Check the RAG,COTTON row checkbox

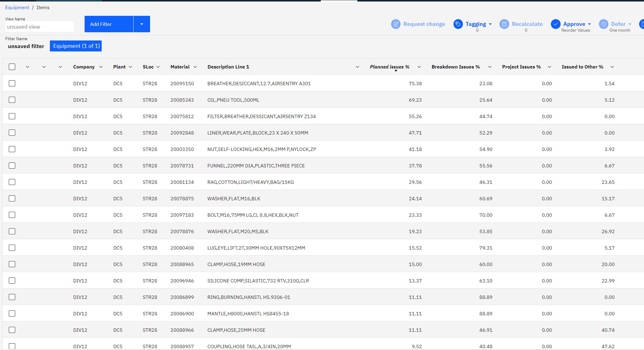tap(12, 182)
